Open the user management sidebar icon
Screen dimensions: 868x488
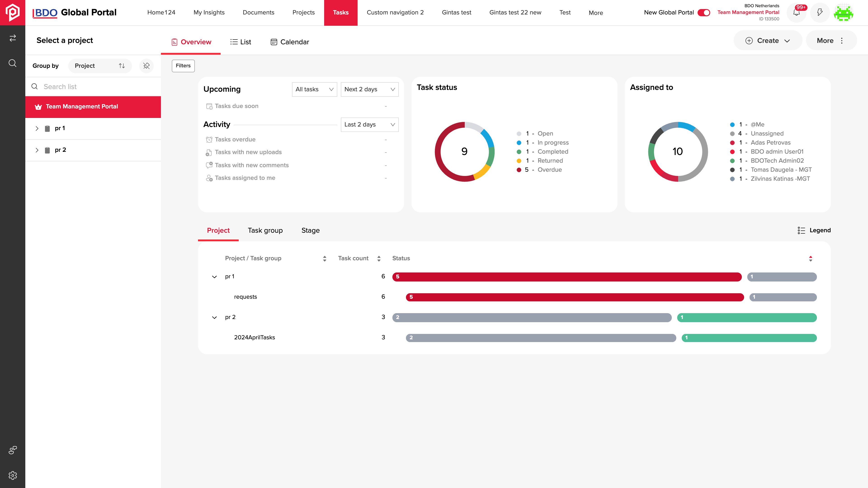click(12, 450)
